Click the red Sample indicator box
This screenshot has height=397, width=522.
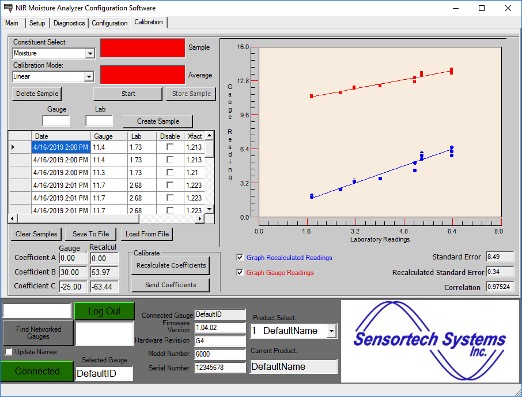[142, 48]
